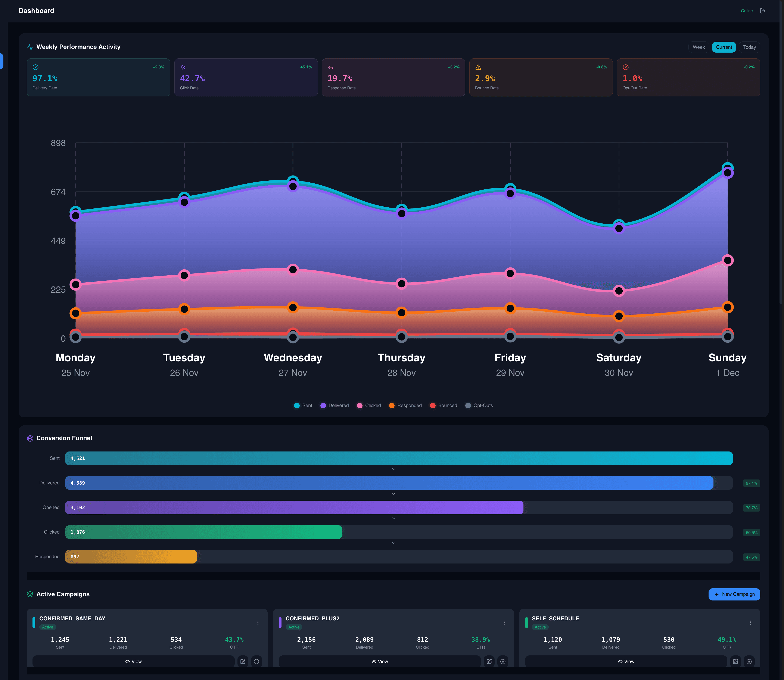View the CONFIRMED_PLUS2 campaign
784x680 pixels.
(380, 661)
